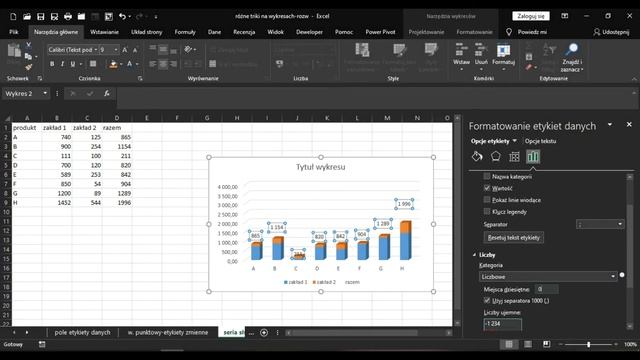Screen dimensions: 640x360
Task: Click the Znajdź i zaznacz magnifier icon
Action: point(572,49)
